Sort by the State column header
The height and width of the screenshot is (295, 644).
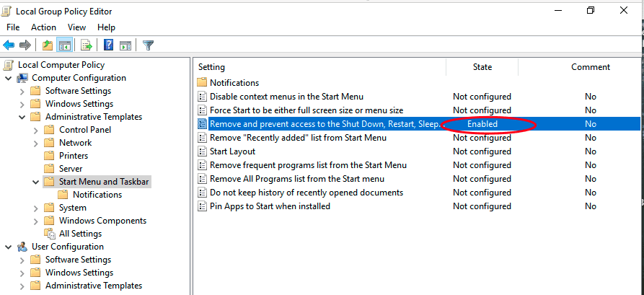pyautogui.click(x=482, y=67)
